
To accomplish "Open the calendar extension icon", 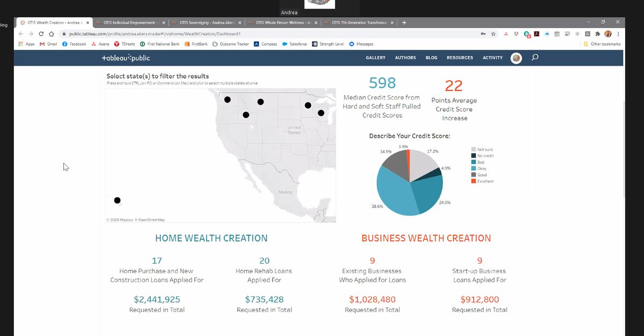I will 557,34.
